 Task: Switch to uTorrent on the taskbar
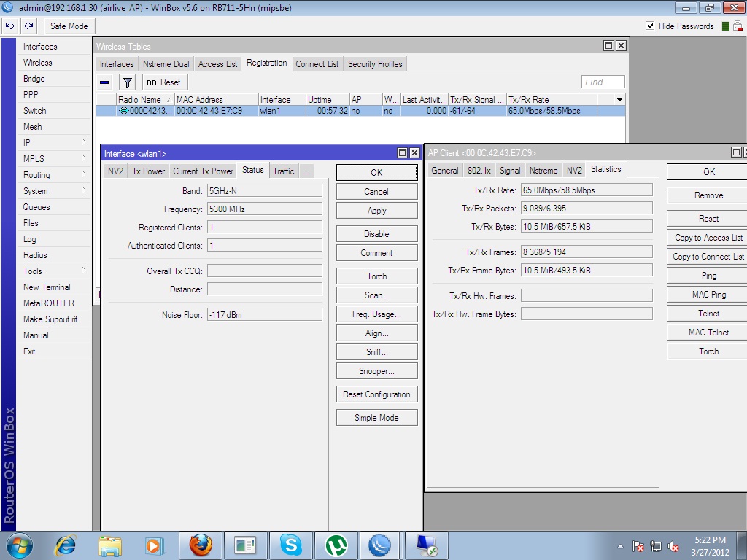(336, 545)
